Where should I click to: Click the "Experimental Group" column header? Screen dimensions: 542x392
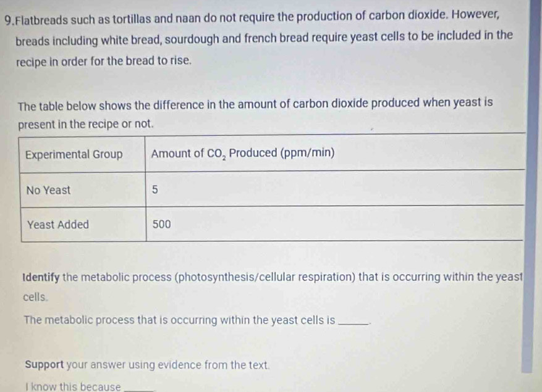[74, 154]
